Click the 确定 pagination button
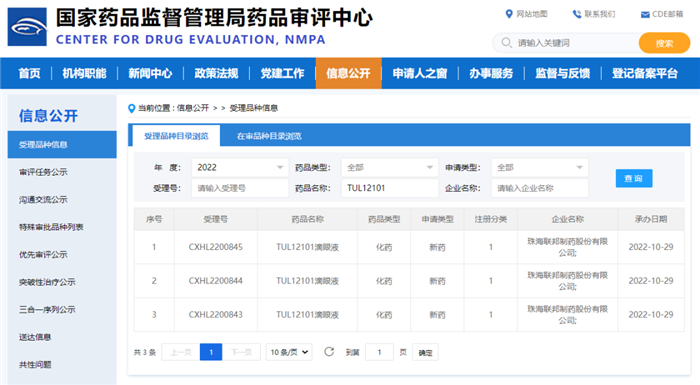 point(425,352)
